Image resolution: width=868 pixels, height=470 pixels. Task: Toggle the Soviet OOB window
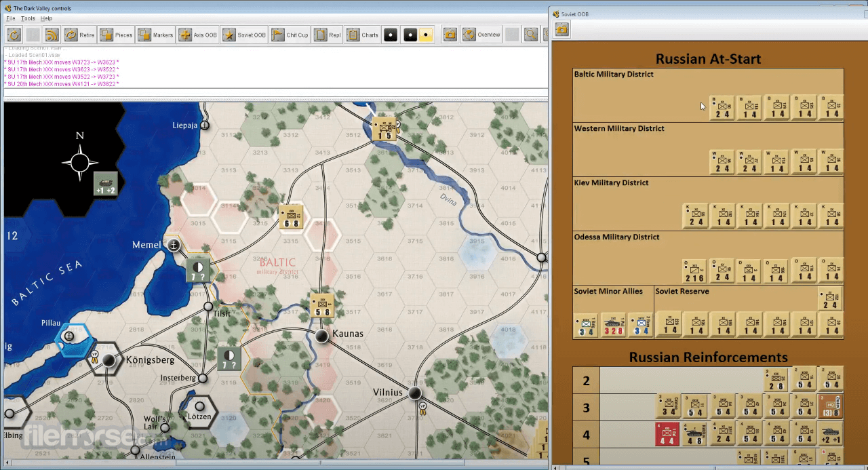point(244,35)
